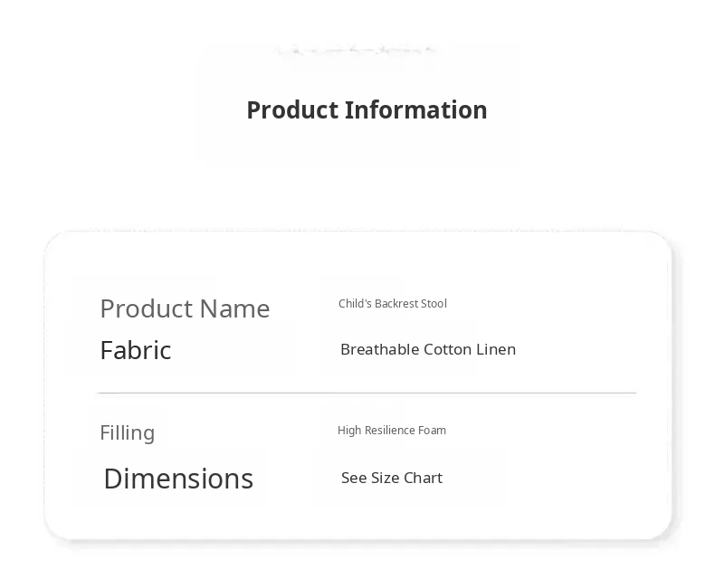Select the Product Name label
The width and height of the screenshot is (715, 588).
point(185,308)
